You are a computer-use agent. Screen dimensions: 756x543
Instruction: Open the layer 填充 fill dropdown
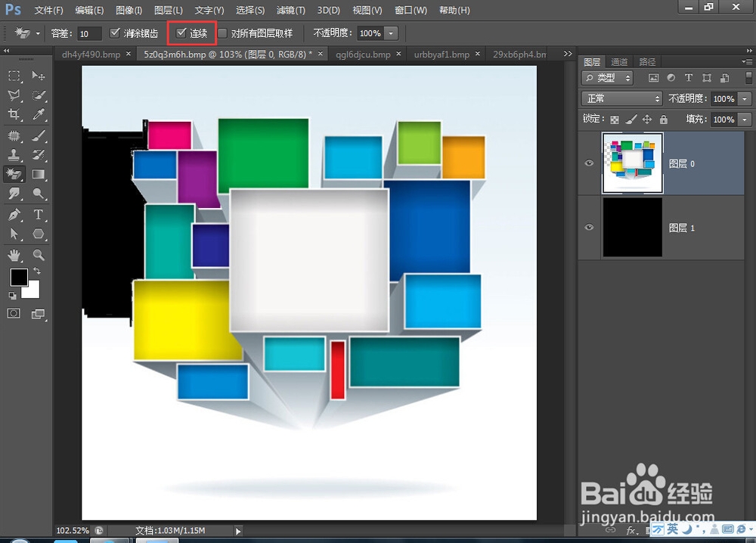[x=745, y=119]
